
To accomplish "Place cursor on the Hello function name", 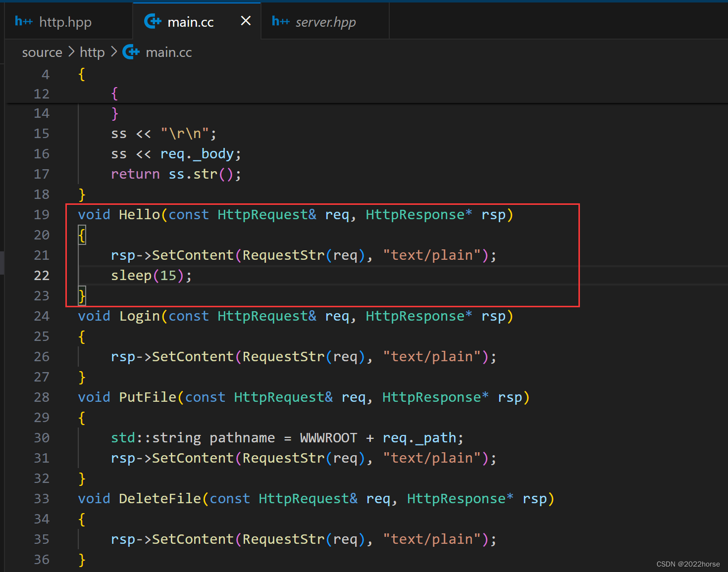I will point(139,215).
